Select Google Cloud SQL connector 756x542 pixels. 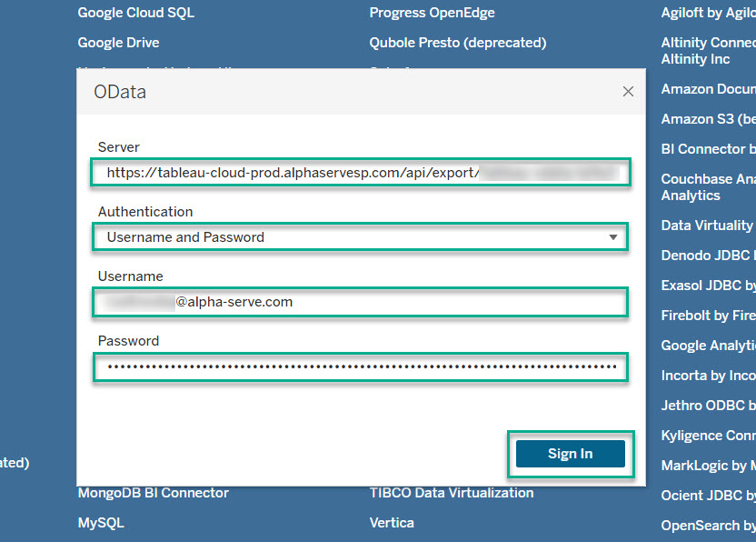(135, 13)
